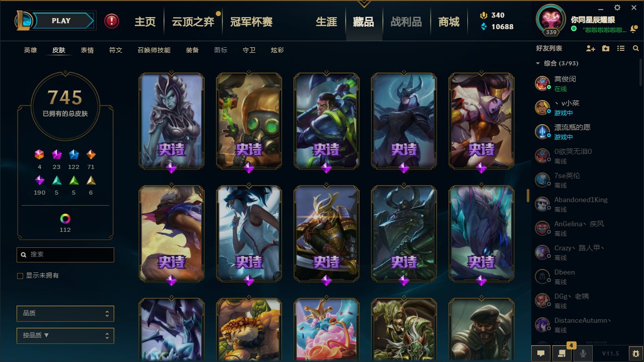The height and width of the screenshot is (362, 644).
Task: Open the missions icon with badge 4
Action: pos(562,353)
